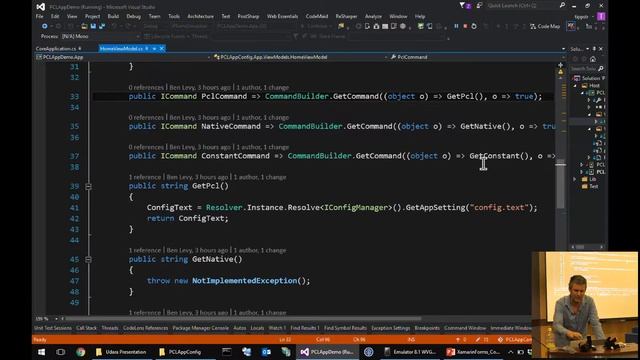Collapse the Host folder in Solution Explorer
The height and width of the screenshot is (360, 640).
click(x=576, y=86)
